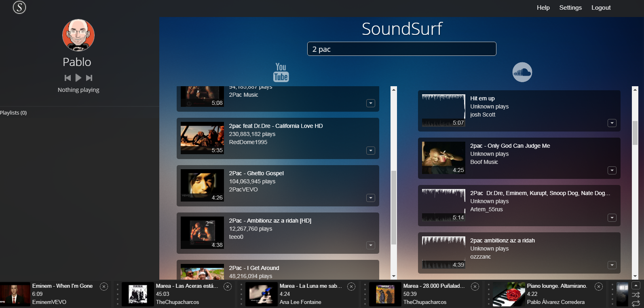
Task: Open the Settings menu
Action: [570, 8]
